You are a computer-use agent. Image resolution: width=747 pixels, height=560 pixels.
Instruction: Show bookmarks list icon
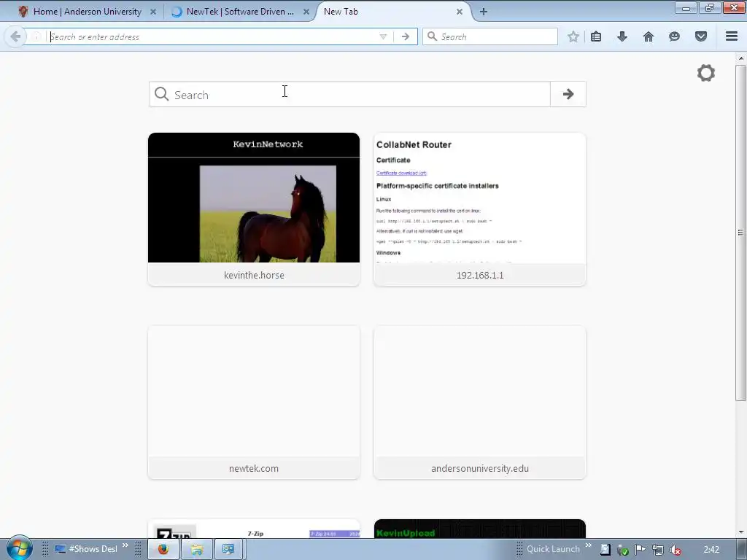pos(596,36)
